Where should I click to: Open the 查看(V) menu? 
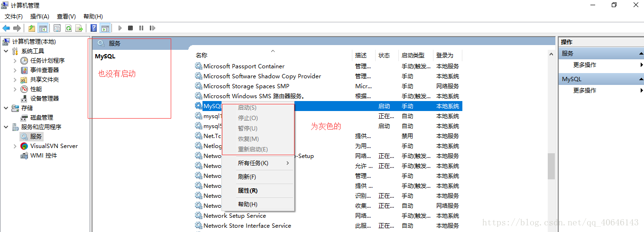pos(66,17)
